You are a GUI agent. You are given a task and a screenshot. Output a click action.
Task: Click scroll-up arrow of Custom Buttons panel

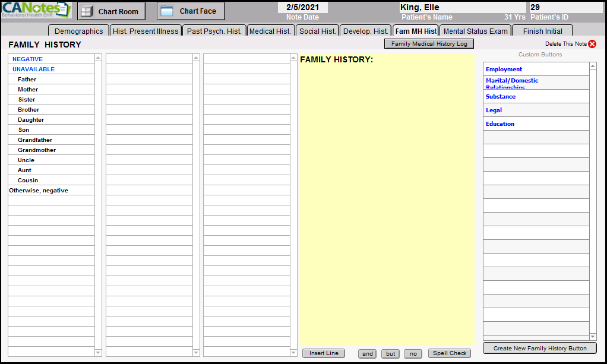[x=593, y=66]
